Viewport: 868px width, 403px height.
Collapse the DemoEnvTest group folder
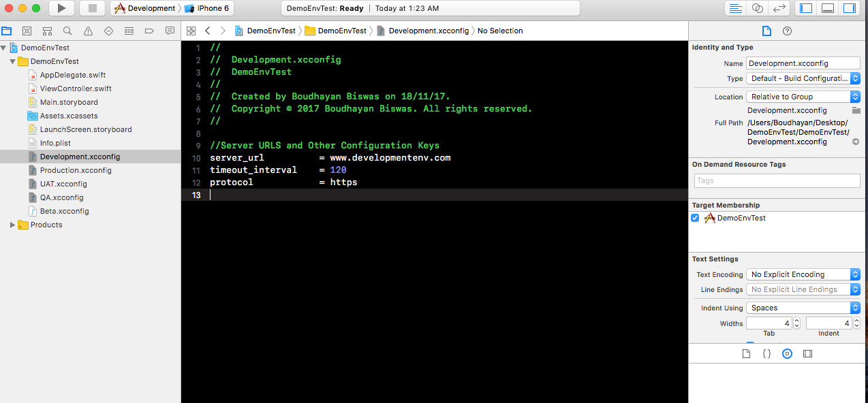(x=13, y=61)
